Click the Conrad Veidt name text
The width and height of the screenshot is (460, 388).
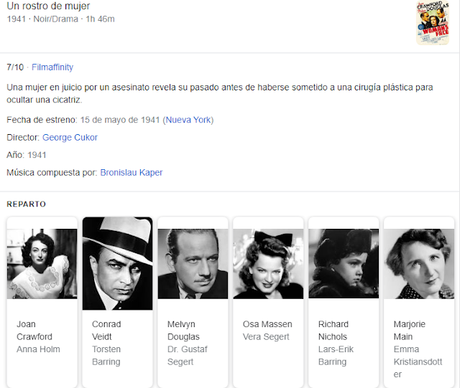pos(106,330)
